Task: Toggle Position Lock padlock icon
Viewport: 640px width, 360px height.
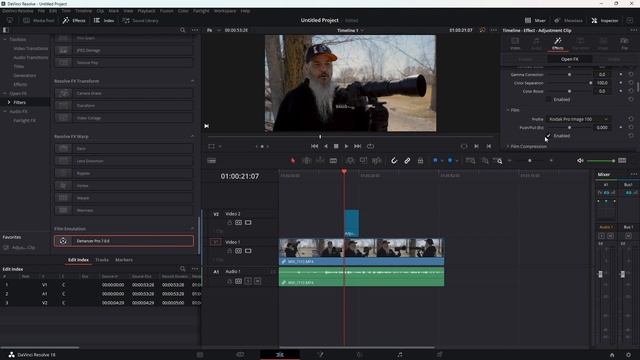Action: [420, 161]
